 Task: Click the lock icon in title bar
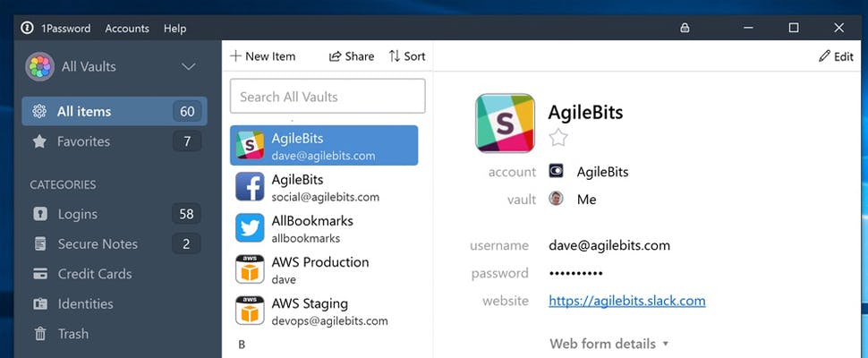(x=685, y=28)
